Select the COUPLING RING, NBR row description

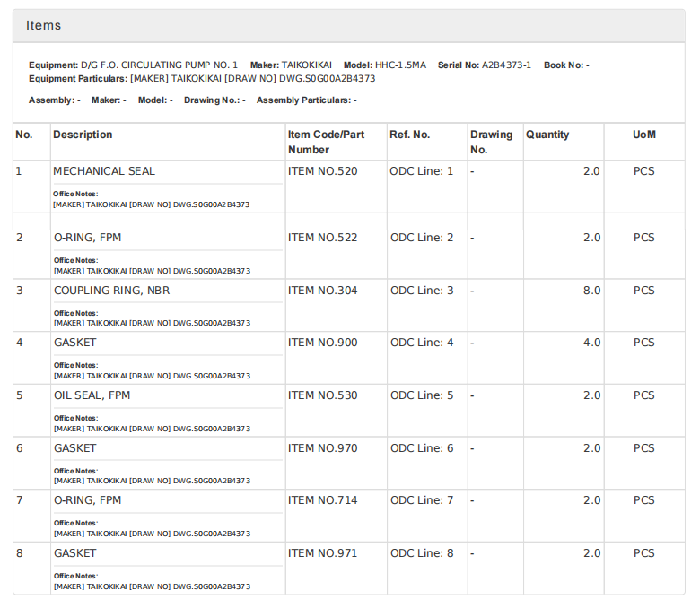point(111,291)
